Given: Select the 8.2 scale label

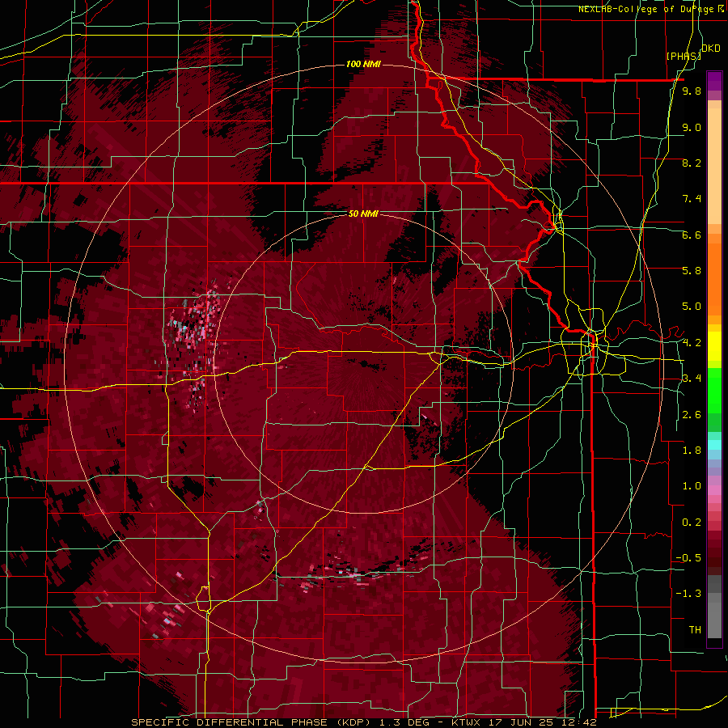Looking at the screenshot, I should point(692,163).
